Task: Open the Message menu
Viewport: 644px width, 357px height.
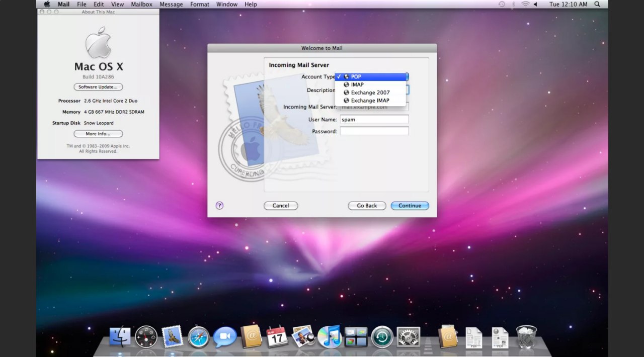Action: tap(171, 4)
